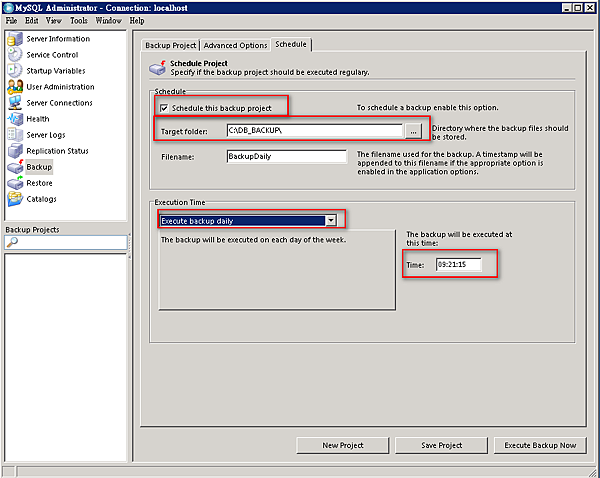Open Server Information section icon

[x=15, y=39]
